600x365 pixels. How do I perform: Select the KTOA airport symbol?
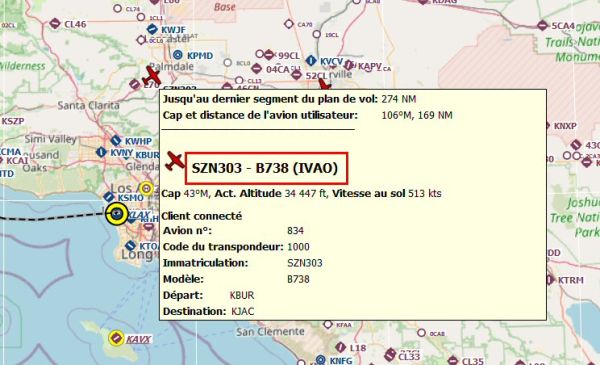131,246
